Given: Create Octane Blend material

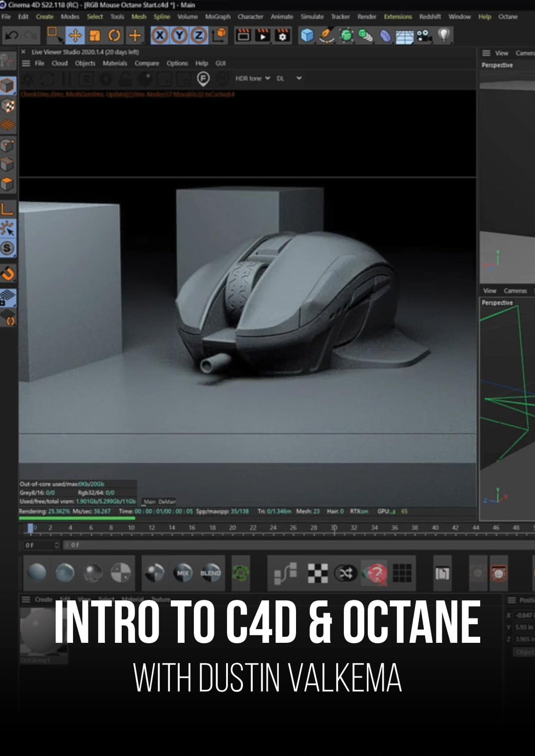Looking at the screenshot, I should [x=210, y=573].
